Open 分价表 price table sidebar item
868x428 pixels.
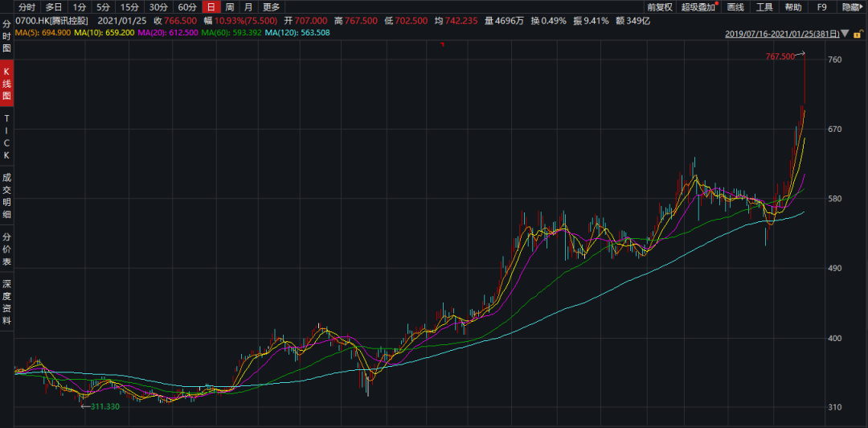(6, 249)
